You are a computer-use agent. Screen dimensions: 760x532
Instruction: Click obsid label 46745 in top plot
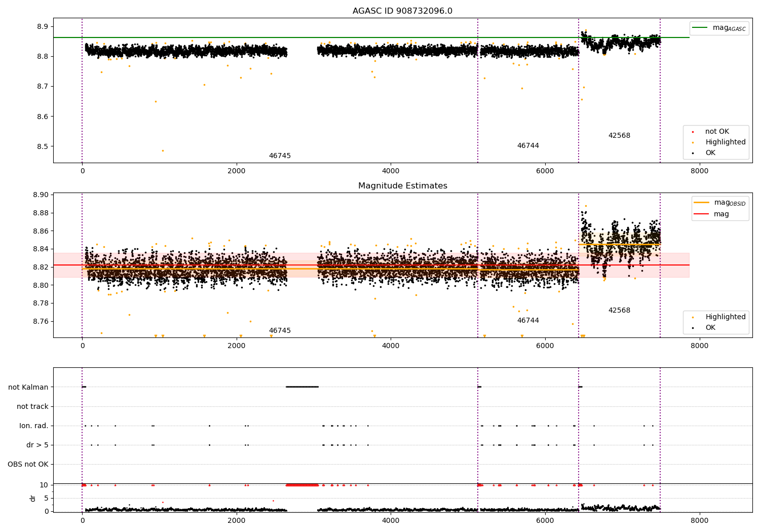coord(280,156)
